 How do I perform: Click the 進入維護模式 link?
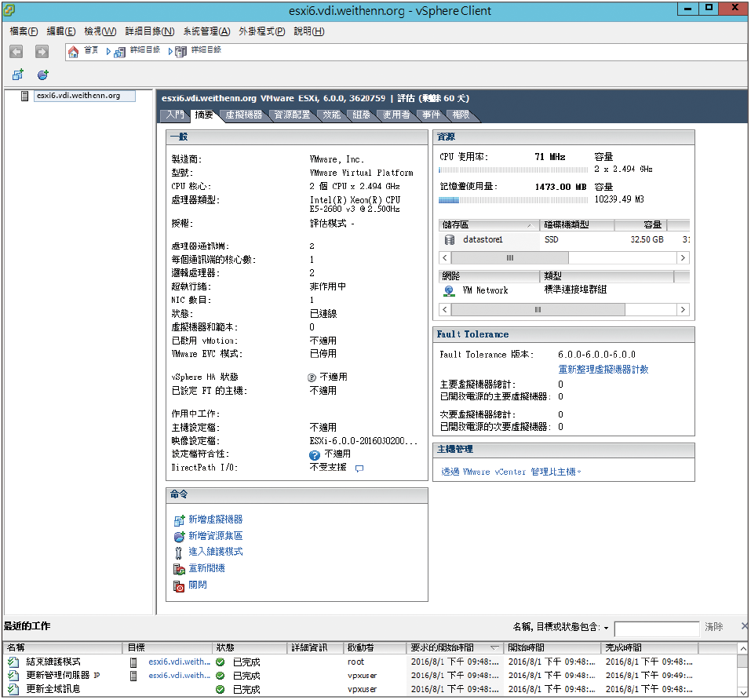[216, 552]
